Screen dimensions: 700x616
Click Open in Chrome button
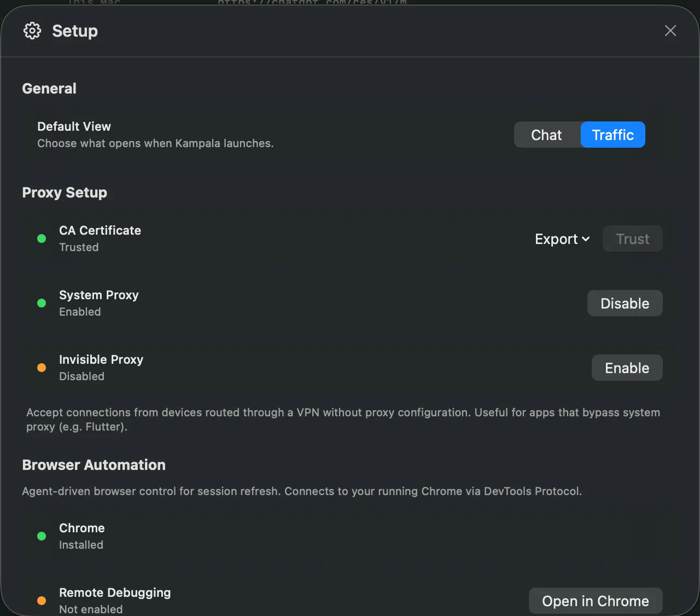coord(596,601)
